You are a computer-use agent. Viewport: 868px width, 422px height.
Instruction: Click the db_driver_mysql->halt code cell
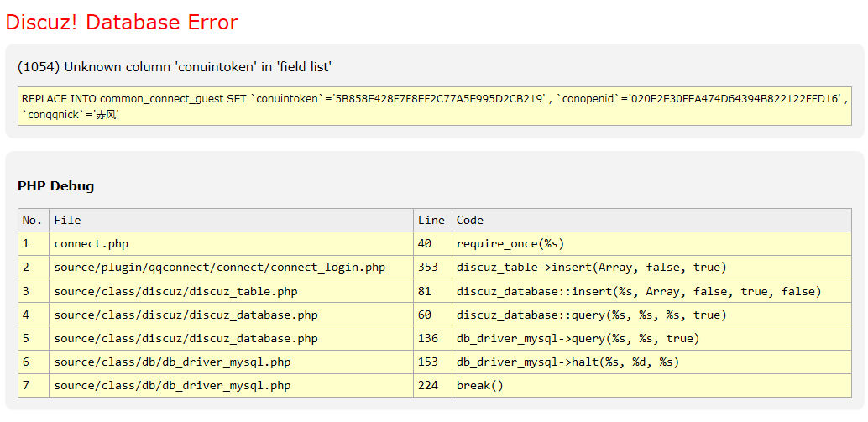pyautogui.click(x=567, y=362)
